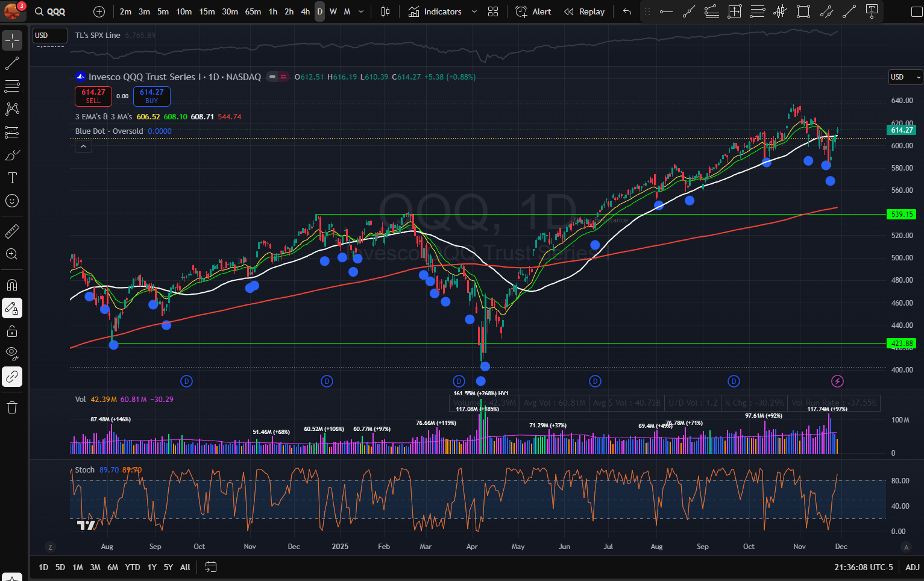Image resolution: width=924 pixels, height=581 pixels.
Task: Click the fullscreen mode icon
Action: click(x=917, y=11)
